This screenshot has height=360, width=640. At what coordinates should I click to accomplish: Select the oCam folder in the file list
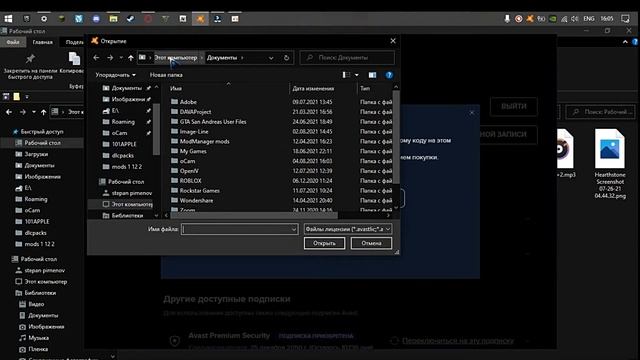point(187,161)
